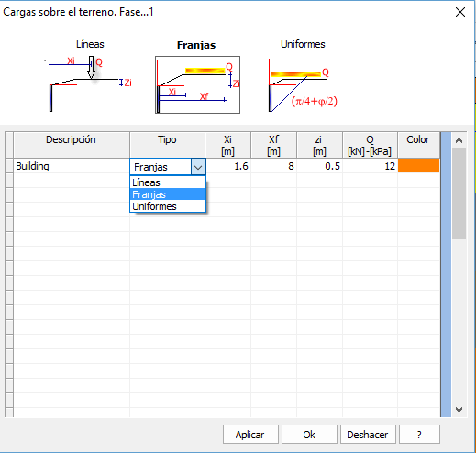The image size is (476, 453).
Task: Select the Franjas load type diagram
Action: pos(197,84)
